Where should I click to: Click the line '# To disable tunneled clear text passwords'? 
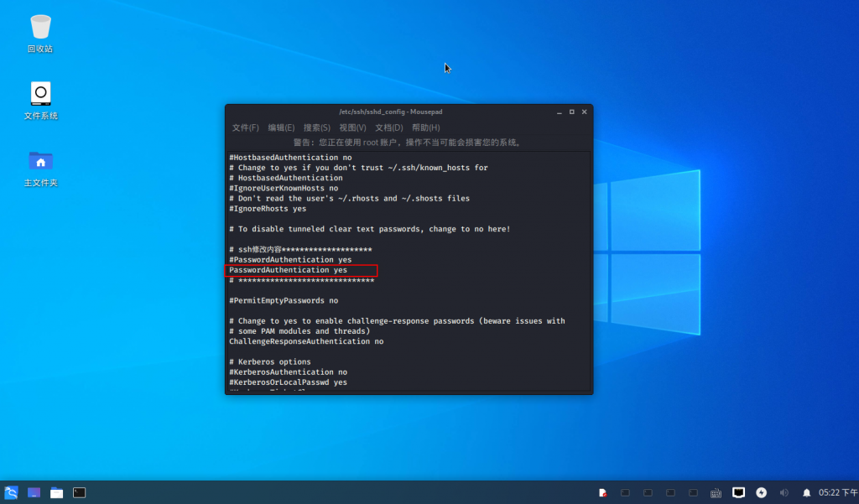click(x=370, y=229)
